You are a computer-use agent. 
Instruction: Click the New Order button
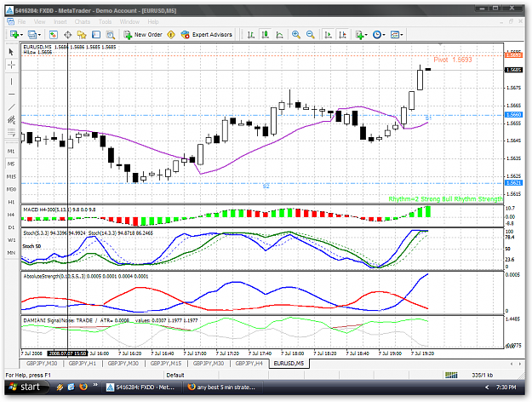pos(143,35)
